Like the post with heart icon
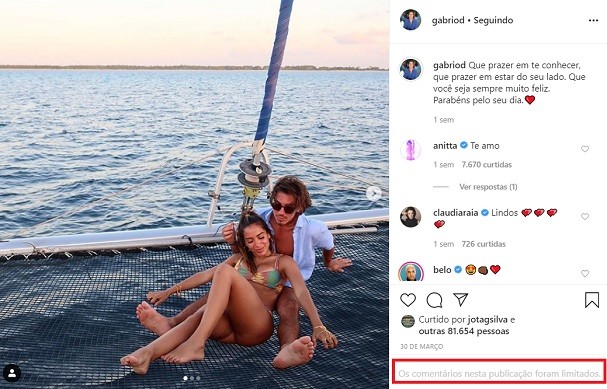 (408, 300)
